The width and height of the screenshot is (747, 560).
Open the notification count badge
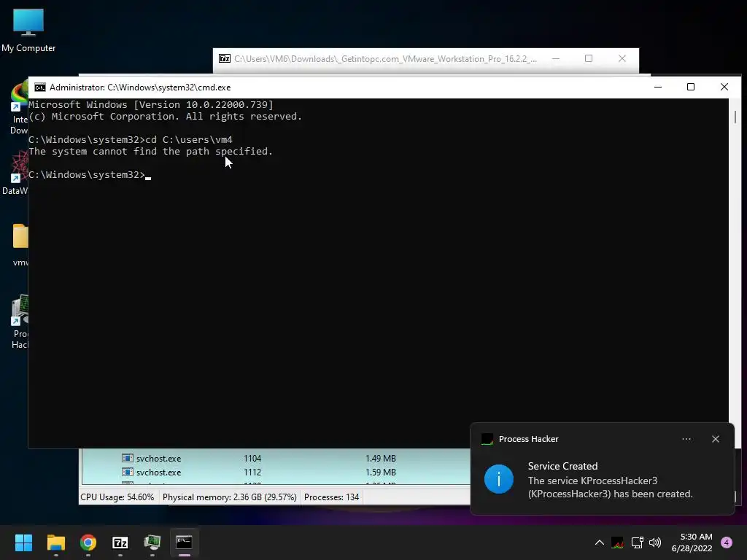[727, 542]
